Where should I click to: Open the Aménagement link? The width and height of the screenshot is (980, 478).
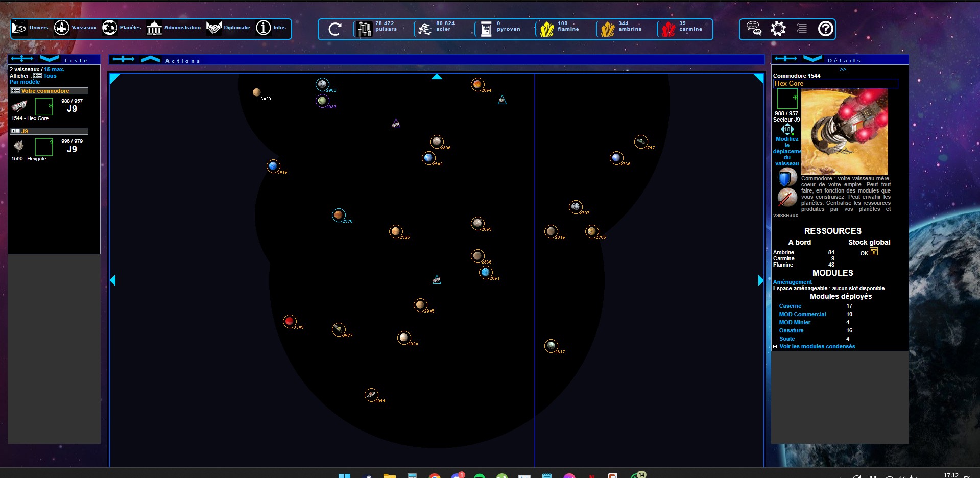point(792,282)
